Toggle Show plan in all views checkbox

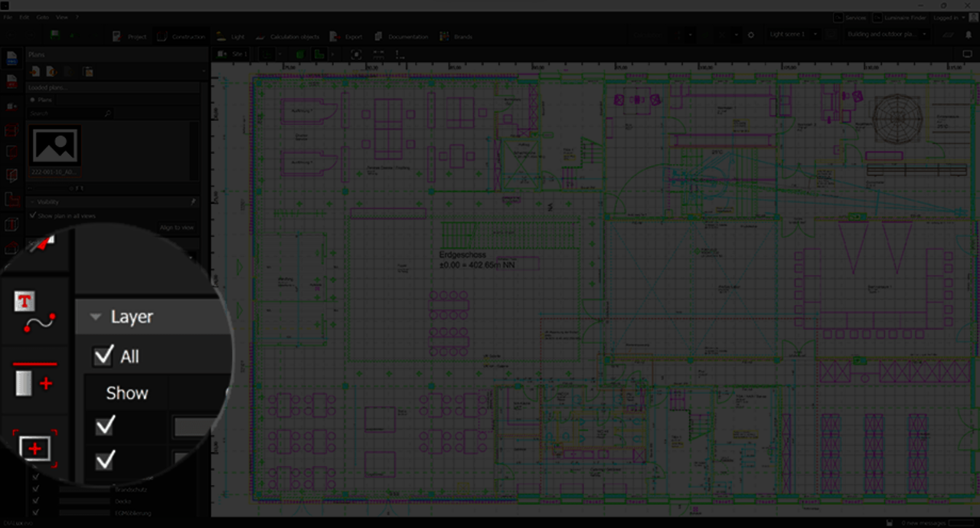click(33, 216)
